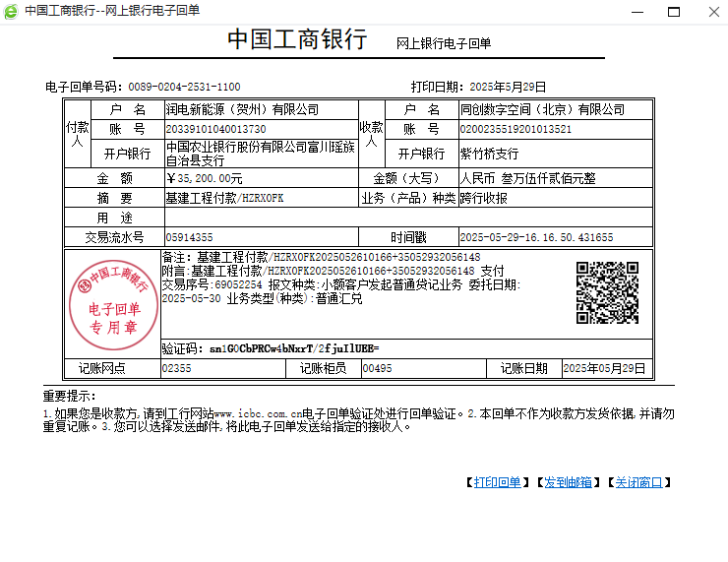Click payer bank 中国农业银行股份有限公司富川瑶族自治县支行
Image resolution: width=728 pixels, height=562 pixels.
[261, 154]
